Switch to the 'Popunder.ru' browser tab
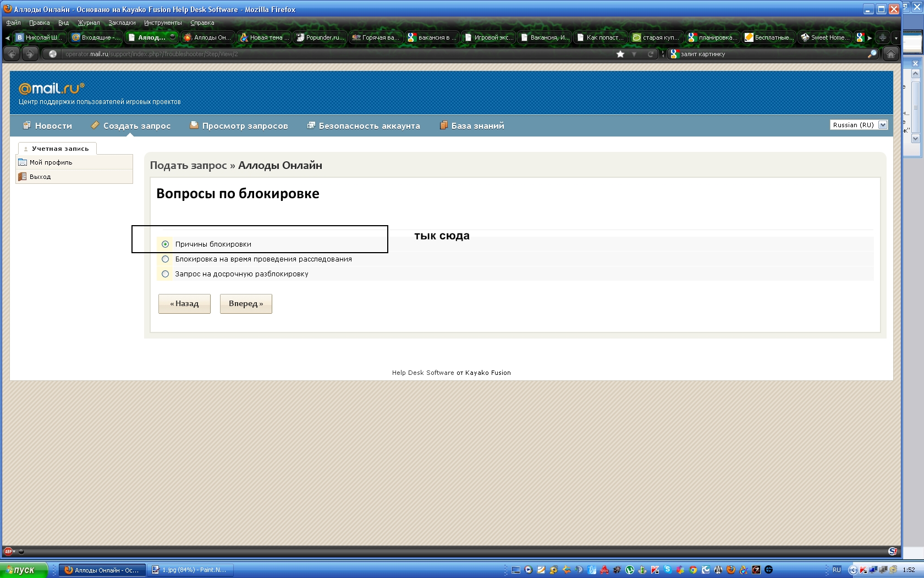 320,37
